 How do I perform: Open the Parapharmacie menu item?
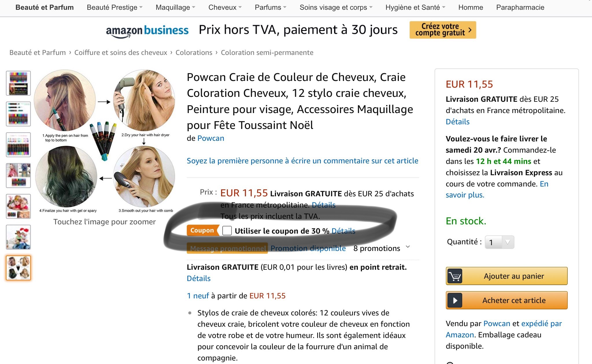[x=520, y=8]
